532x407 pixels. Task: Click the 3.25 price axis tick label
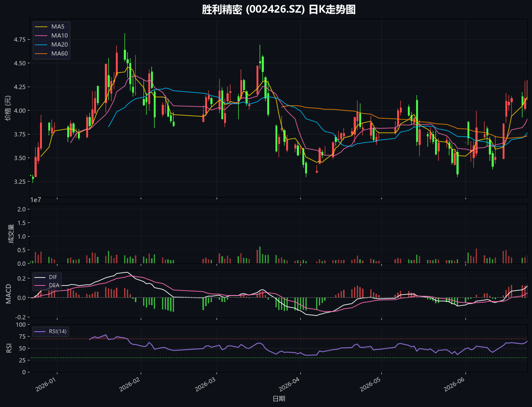tap(20, 182)
